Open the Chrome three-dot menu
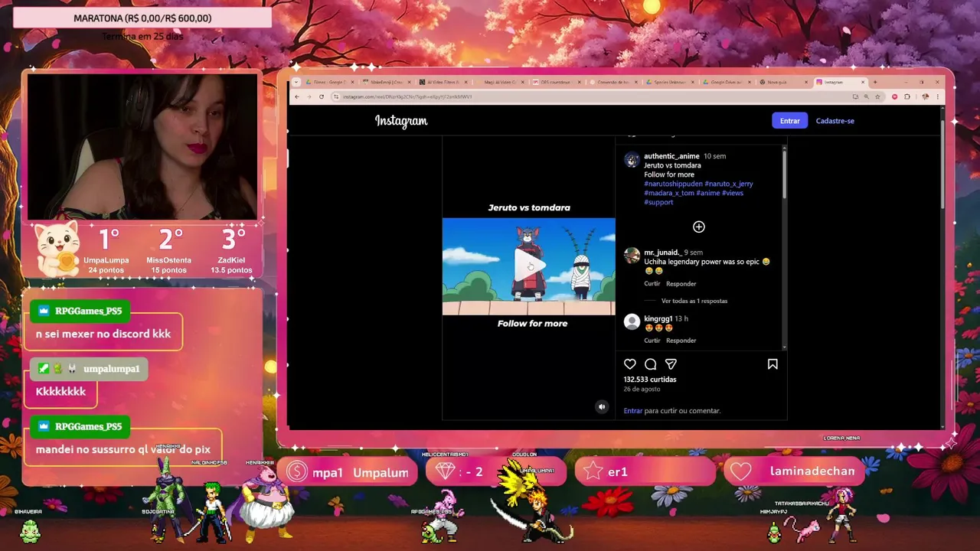Image resolution: width=980 pixels, height=551 pixels. tap(936, 96)
